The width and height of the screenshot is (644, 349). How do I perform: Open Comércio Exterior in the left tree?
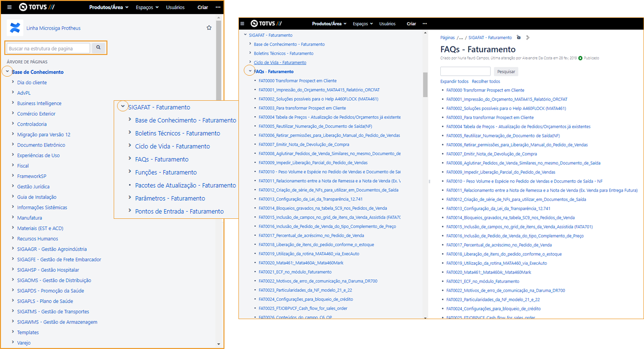[36, 114]
